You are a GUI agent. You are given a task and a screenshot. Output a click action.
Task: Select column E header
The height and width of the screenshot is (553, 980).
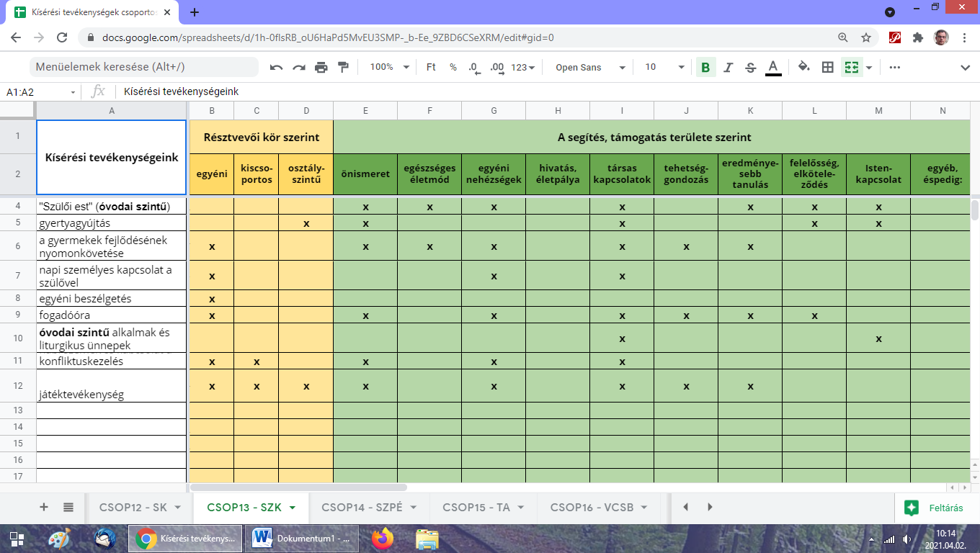pos(365,110)
